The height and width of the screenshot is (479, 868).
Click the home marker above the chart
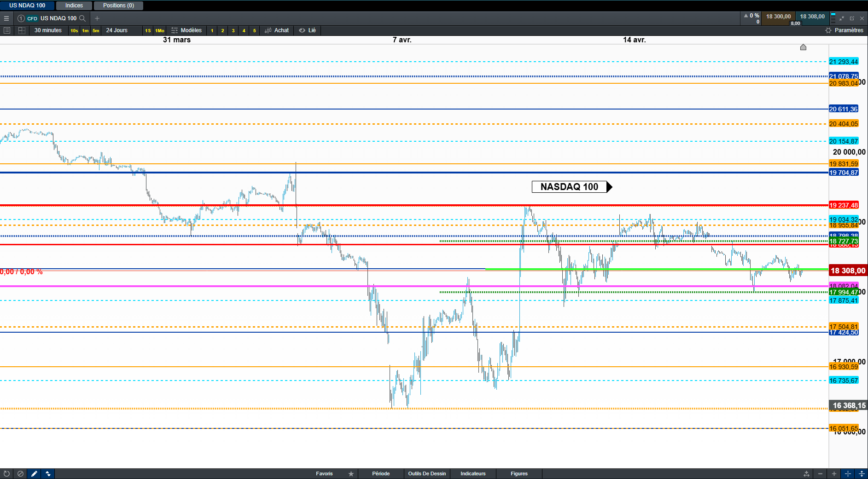point(803,47)
